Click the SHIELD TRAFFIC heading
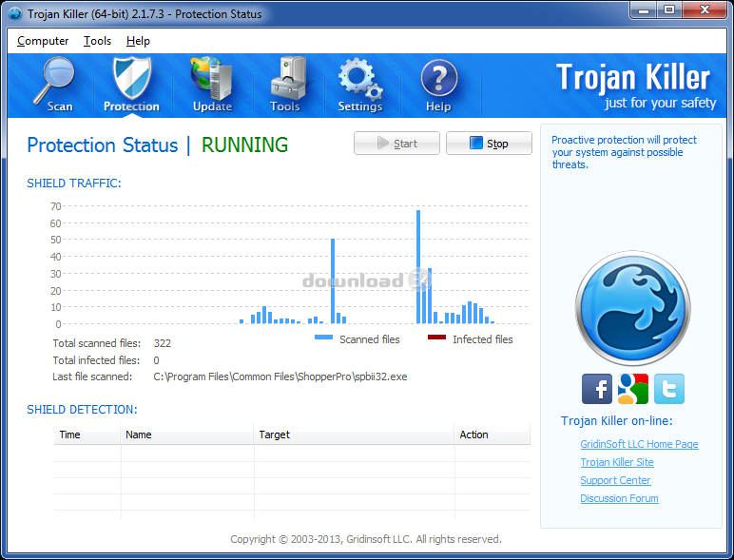The height and width of the screenshot is (560, 734). (x=73, y=183)
